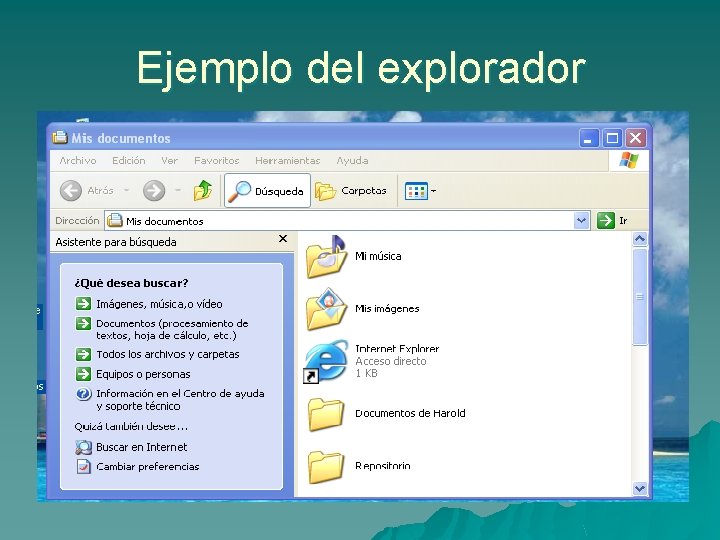Click the scroll down arrow
Image resolution: width=720 pixels, height=540 pixels.
pyautogui.click(x=640, y=489)
